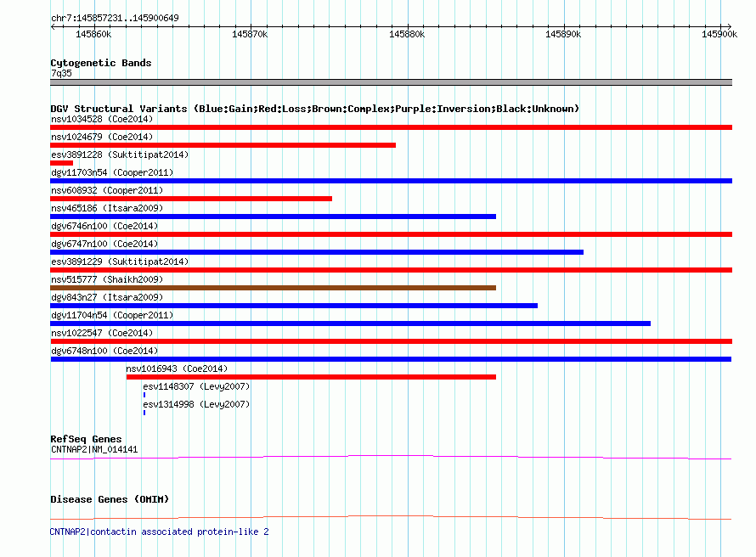Open nsv515777 (Shaikh2009) label
Screen dimensions: 756x557
pos(107,279)
